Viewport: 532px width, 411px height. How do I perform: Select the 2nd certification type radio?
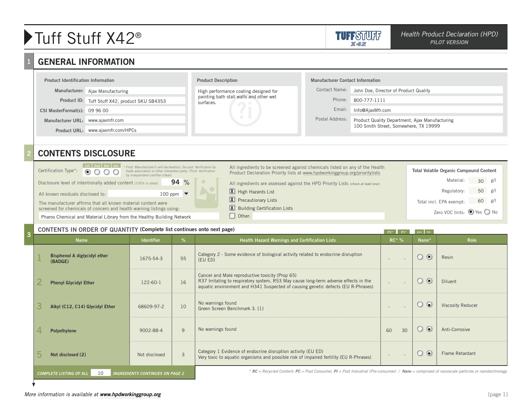(96, 172)
